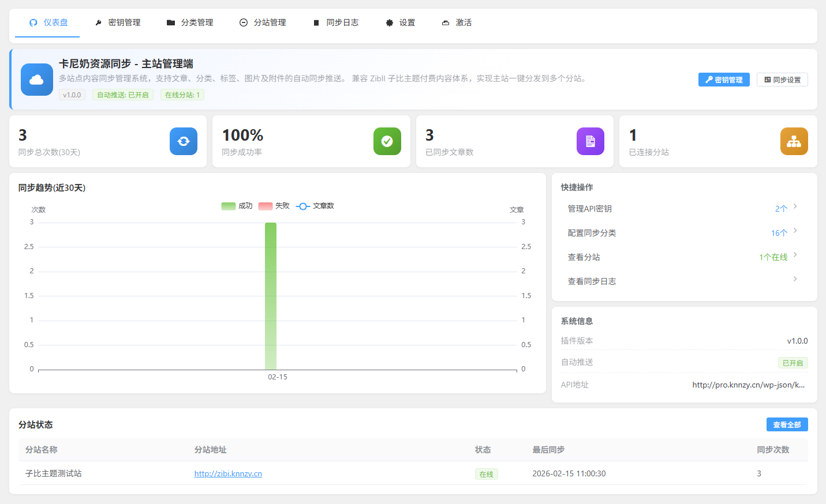Expand 配置同步分类 chevron arrow
The width and height of the screenshot is (826, 504).
pos(795,231)
